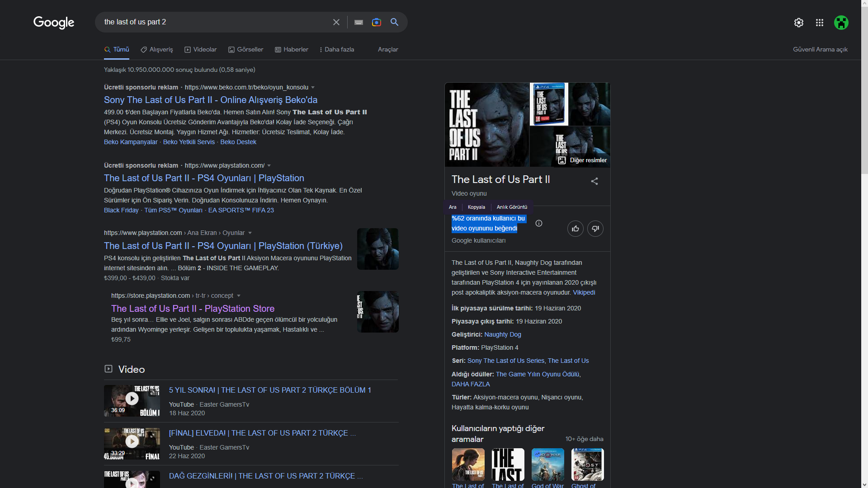Open the Daha fazla menu
The width and height of the screenshot is (868, 488).
point(337,49)
